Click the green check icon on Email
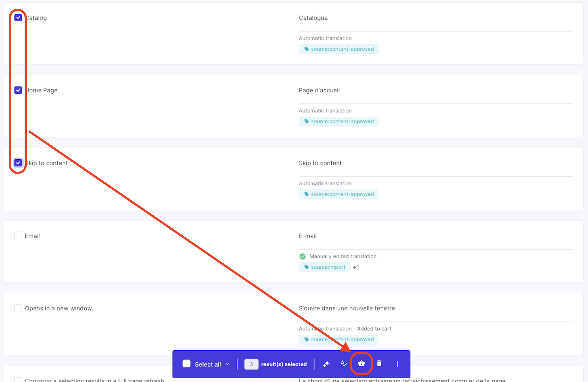Viewport: 588px width, 382px height. (302, 256)
